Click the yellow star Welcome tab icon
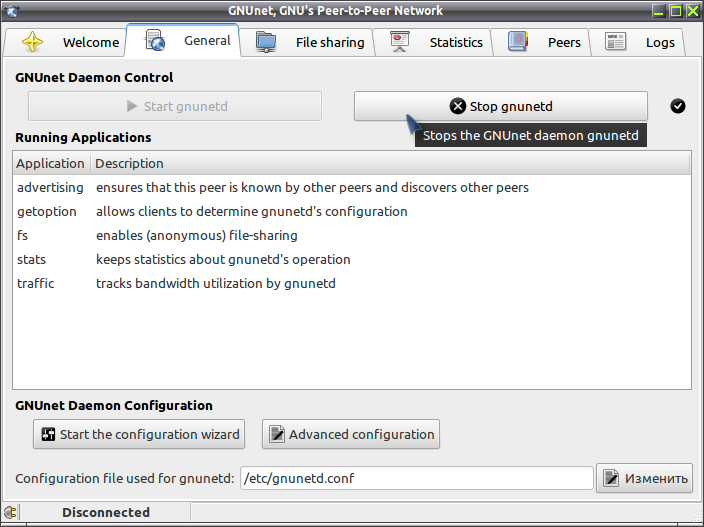This screenshot has width=704, height=527. (x=32, y=42)
